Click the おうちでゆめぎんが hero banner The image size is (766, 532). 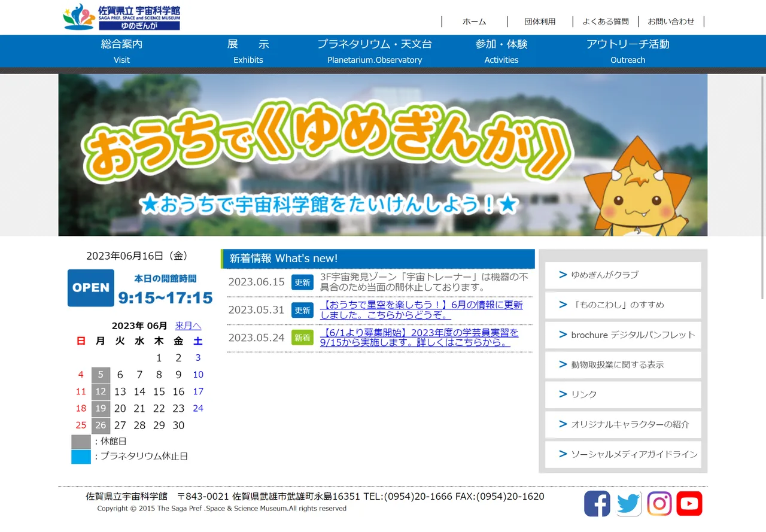(383, 155)
